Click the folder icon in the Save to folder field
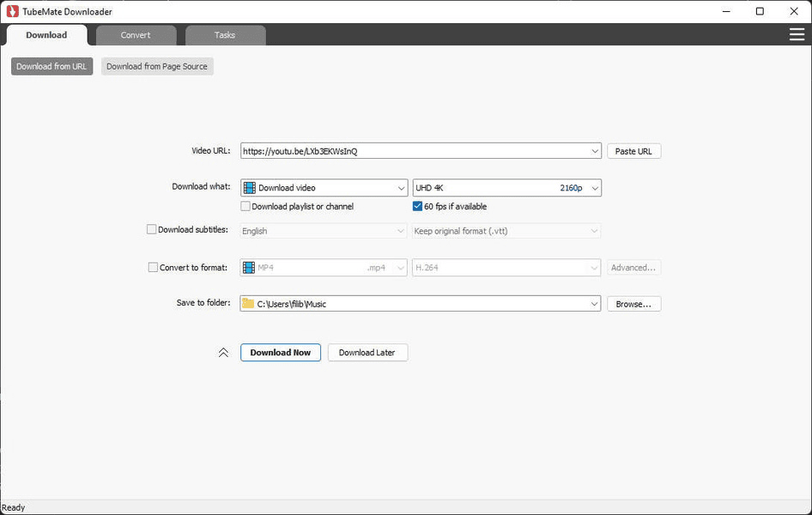 (249, 303)
